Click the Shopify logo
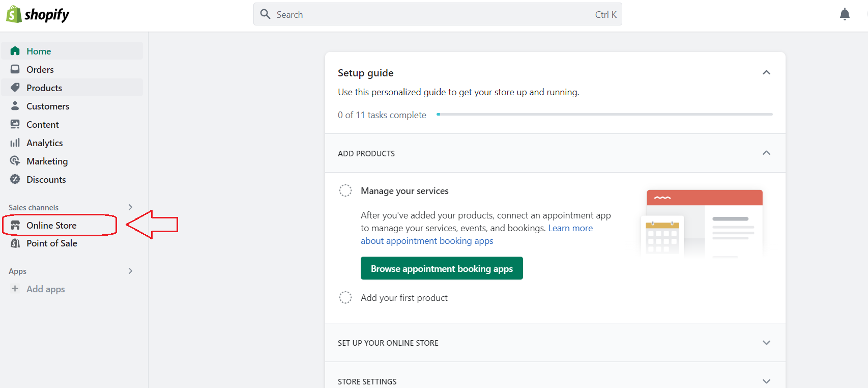 38,15
